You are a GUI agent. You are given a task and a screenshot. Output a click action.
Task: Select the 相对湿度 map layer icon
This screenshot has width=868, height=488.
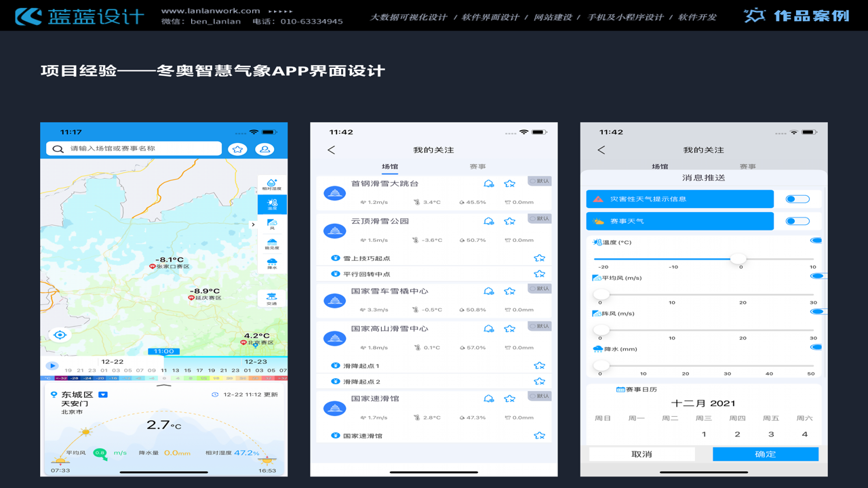point(272,184)
